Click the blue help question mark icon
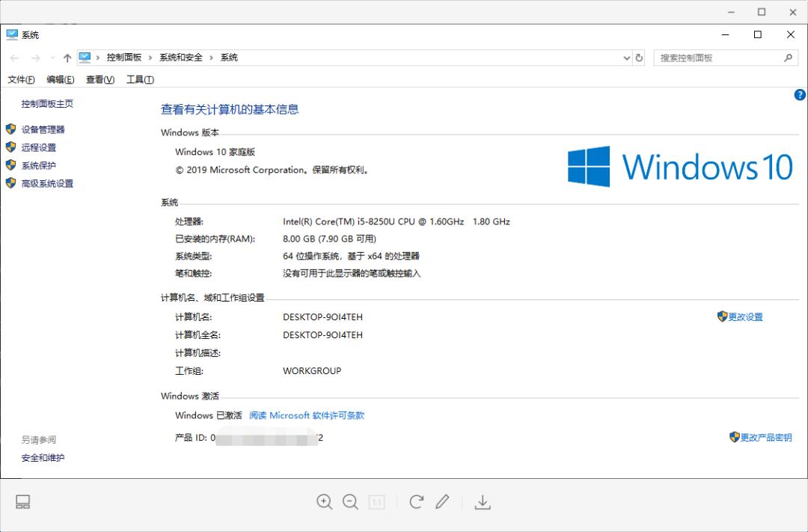The height and width of the screenshot is (532, 808). click(799, 94)
